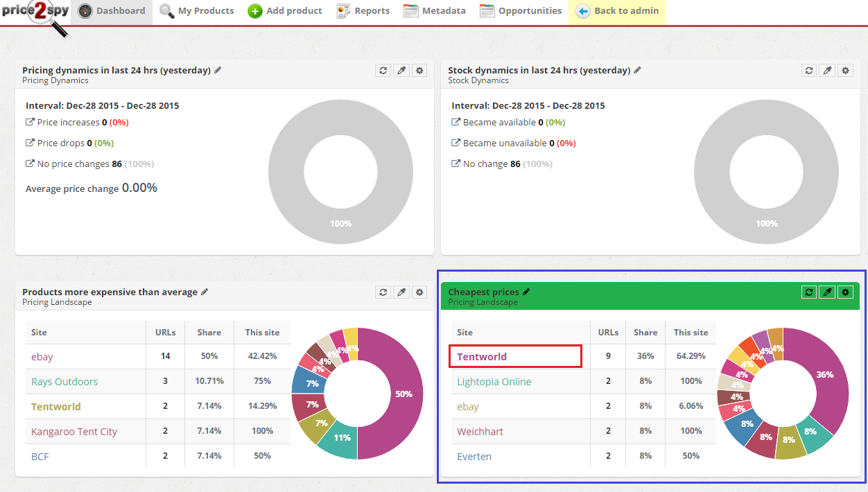Click the pencil icon beside Stock dynamics title
Image resolution: width=868 pixels, height=492 pixels.
pos(638,70)
